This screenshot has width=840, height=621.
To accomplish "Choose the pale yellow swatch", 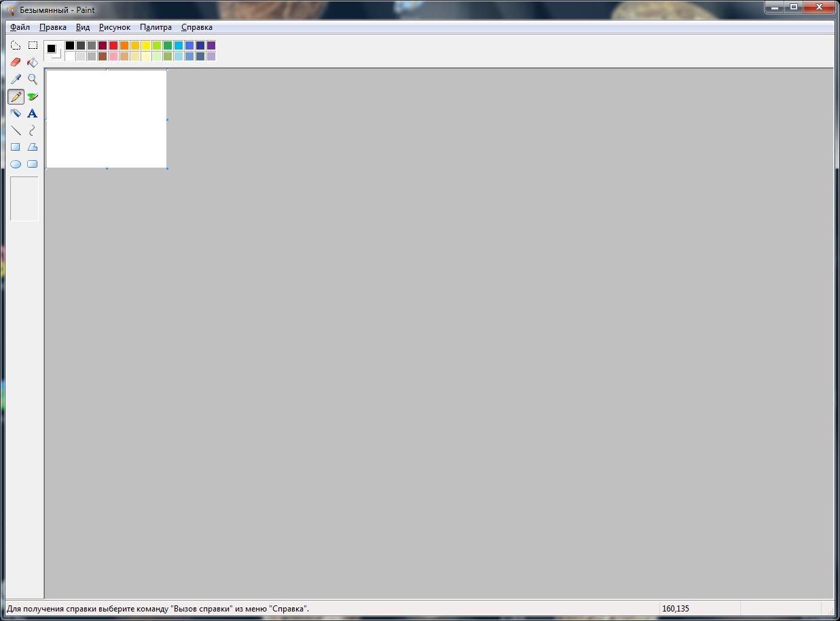I will pos(146,56).
